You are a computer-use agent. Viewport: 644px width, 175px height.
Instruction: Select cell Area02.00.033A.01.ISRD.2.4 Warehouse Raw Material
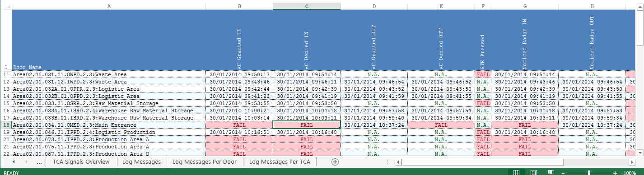coord(109,111)
